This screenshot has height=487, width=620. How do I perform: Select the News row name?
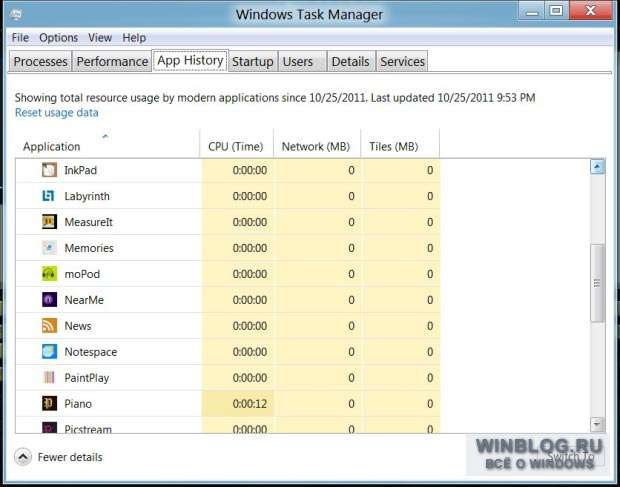[x=78, y=326]
